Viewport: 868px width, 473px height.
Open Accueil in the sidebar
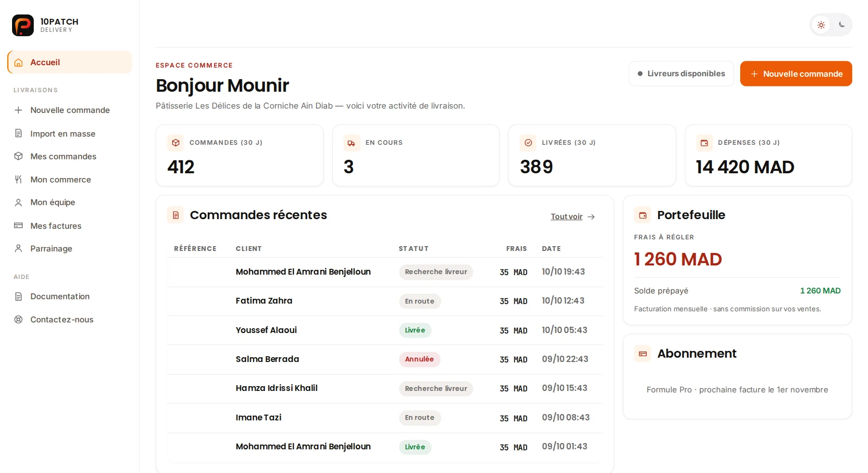pos(70,62)
